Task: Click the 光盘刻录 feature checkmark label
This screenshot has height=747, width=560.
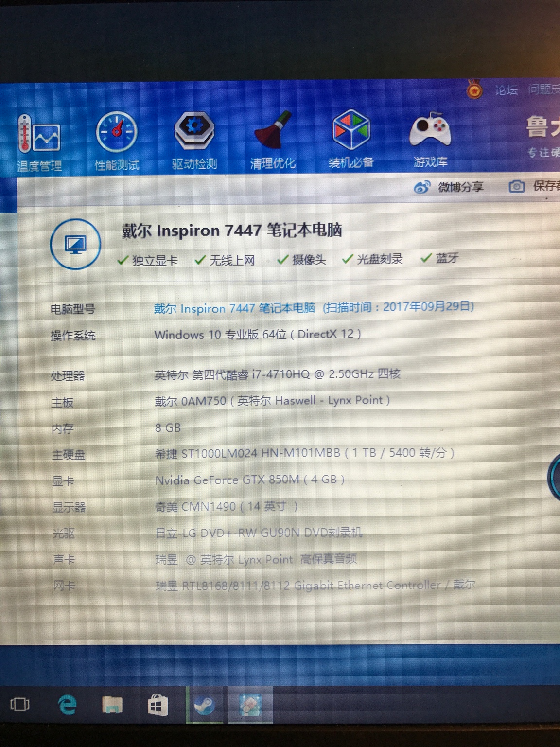Action: point(373,259)
